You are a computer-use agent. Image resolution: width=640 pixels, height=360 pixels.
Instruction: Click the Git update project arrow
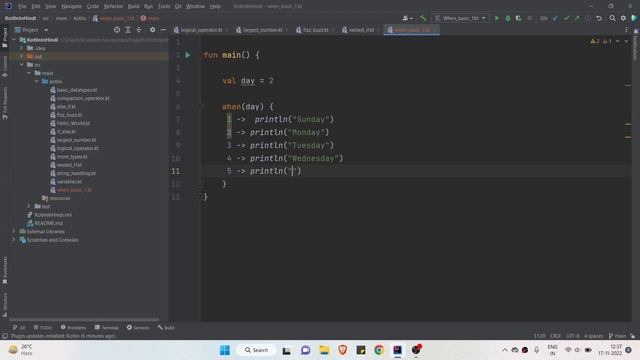[555, 18]
